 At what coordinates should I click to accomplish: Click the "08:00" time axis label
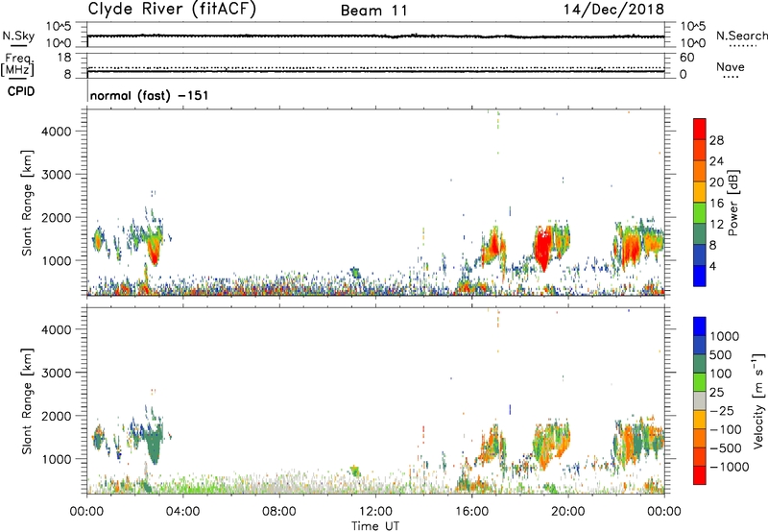(x=278, y=512)
